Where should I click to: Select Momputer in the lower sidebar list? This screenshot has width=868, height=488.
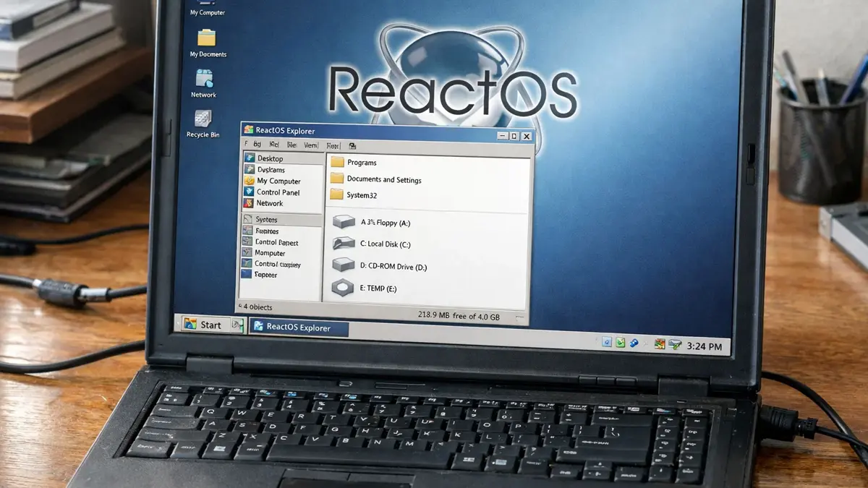[x=265, y=253]
